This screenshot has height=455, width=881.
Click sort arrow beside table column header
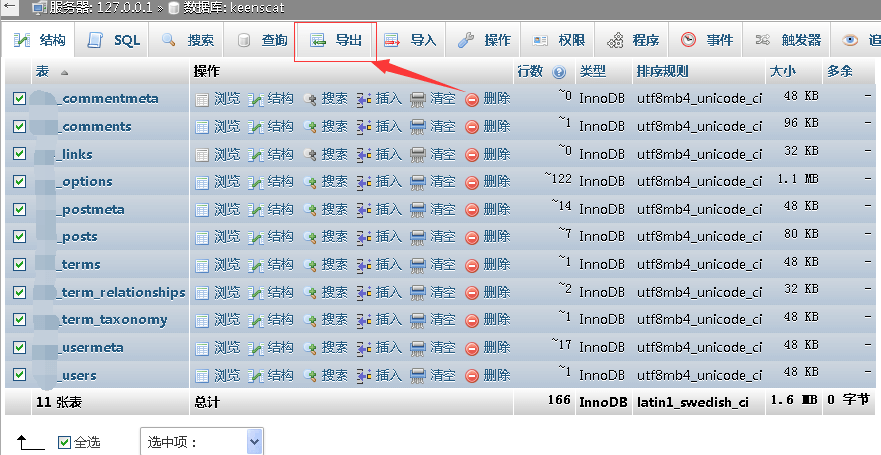[65, 72]
